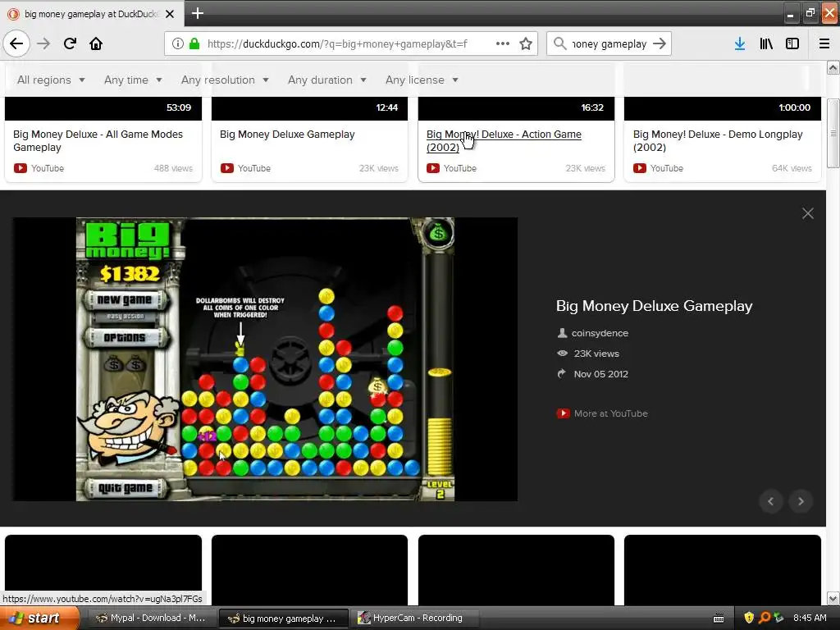Click the coinsydence uploader name
Viewport: 840px width, 630px height.
[x=600, y=333]
